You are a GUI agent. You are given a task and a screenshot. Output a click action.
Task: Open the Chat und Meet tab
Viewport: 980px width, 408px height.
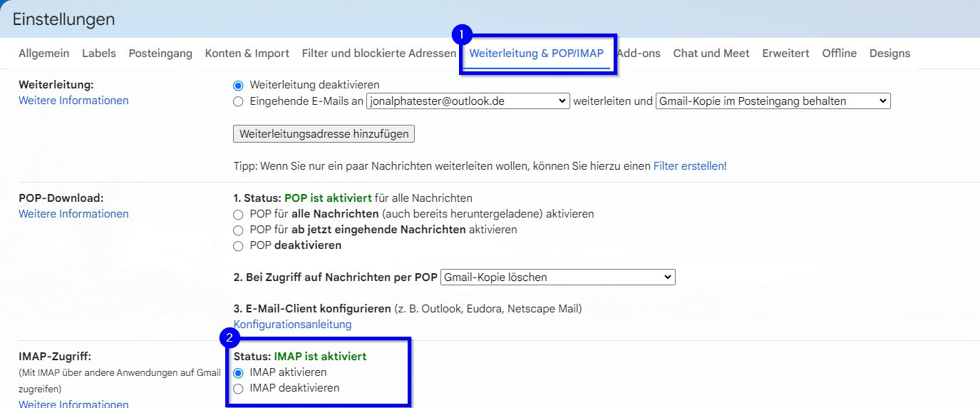(711, 53)
